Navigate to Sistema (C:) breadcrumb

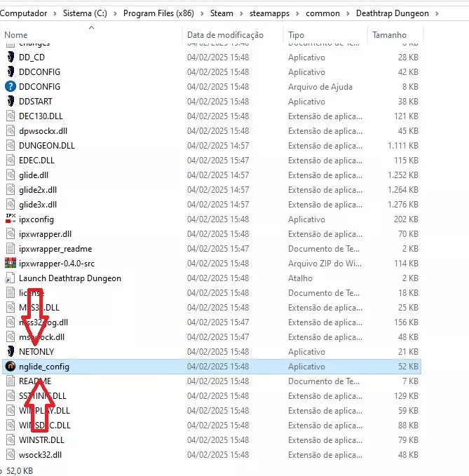(85, 13)
